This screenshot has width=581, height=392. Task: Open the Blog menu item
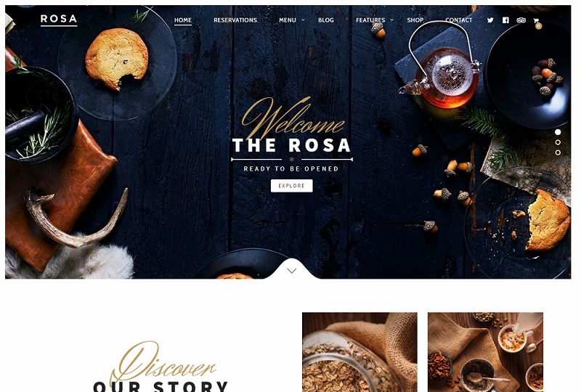pos(326,20)
